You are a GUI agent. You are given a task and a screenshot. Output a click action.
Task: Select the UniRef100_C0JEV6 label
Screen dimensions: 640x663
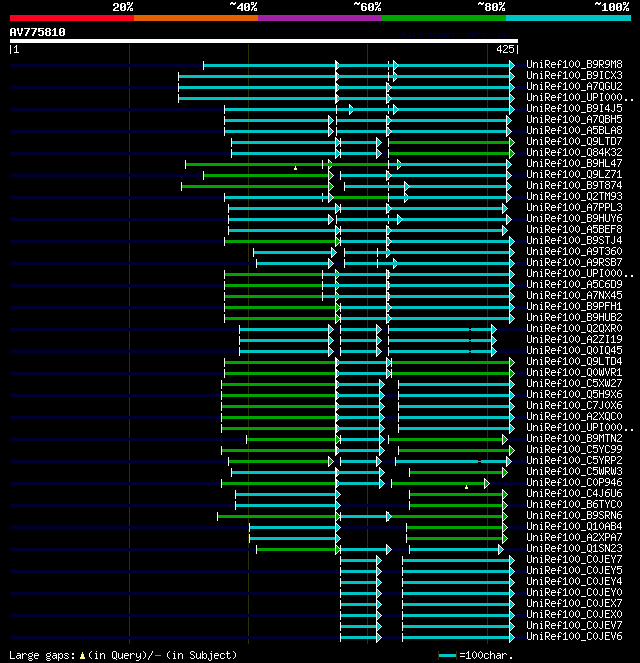click(574, 636)
